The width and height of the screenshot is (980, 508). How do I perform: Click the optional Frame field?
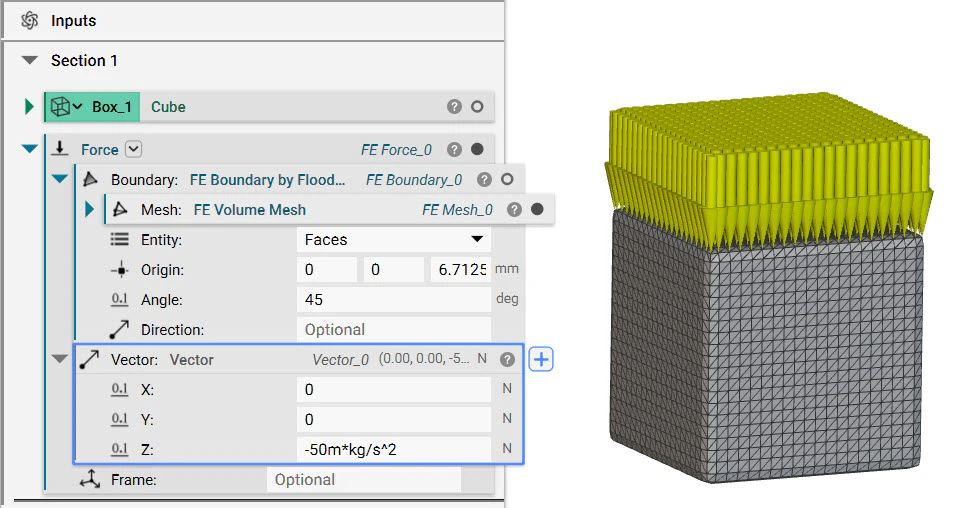click(364, 479)
